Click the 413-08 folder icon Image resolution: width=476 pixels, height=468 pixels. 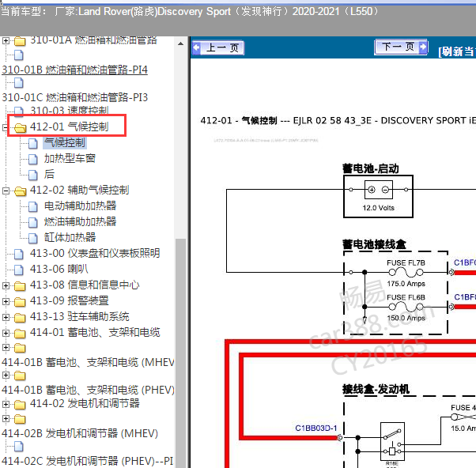coord(20,286)
